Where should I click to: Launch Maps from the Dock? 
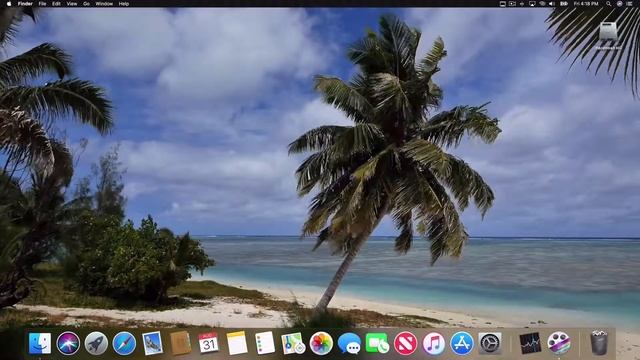coord(293,343)
